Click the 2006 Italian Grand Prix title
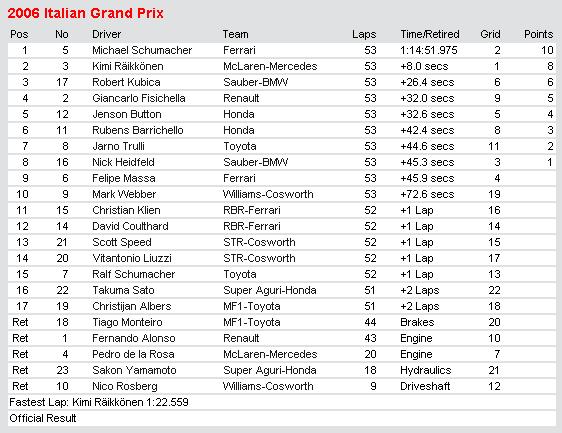Viewport: 562px width, 433px height. [x=85, y=13]
